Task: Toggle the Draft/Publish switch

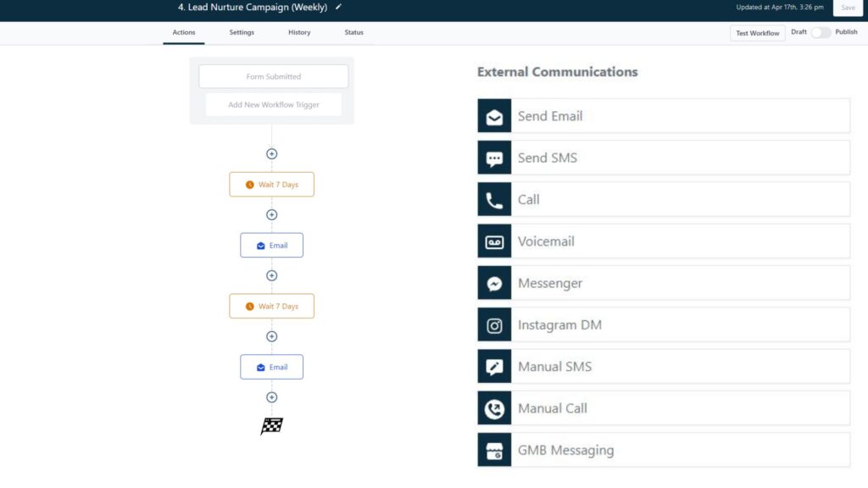Action: (821, 33)
